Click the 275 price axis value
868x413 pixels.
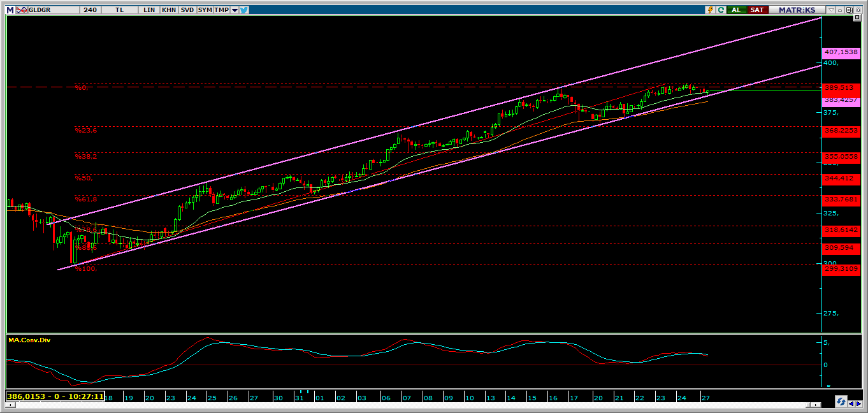pyautogui.click(x=830, y=314)
